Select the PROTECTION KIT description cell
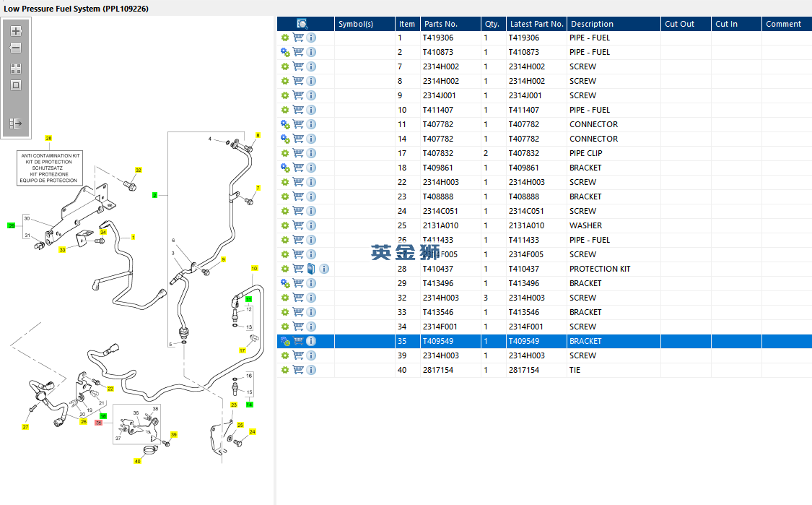Viewport: 812px width, 505px height. click(x=614, y=269)
